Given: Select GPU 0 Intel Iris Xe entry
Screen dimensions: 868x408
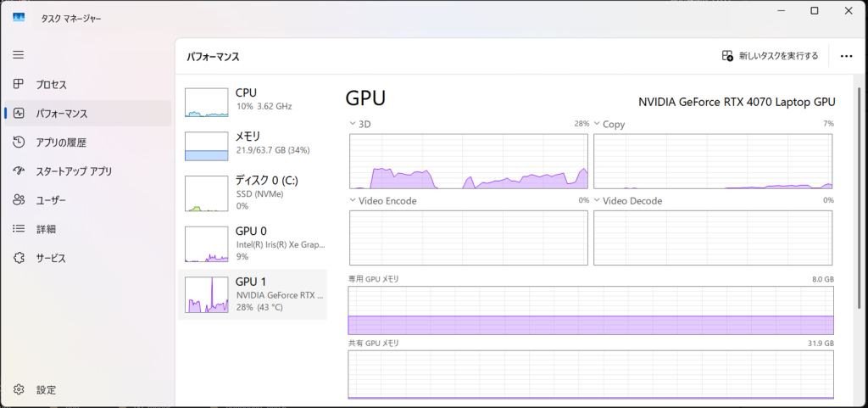Looking at the screenshot, I should pyautogui.click(x=254, y=243).
